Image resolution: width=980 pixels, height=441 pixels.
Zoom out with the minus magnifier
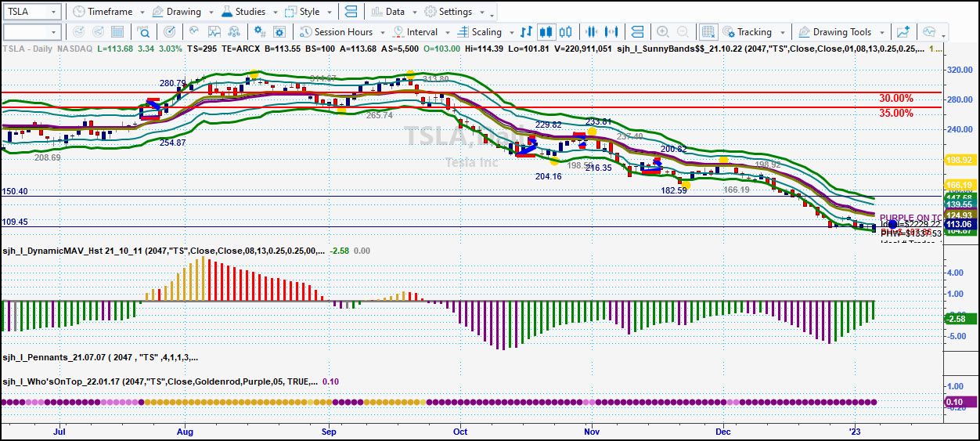pos(683,32)
